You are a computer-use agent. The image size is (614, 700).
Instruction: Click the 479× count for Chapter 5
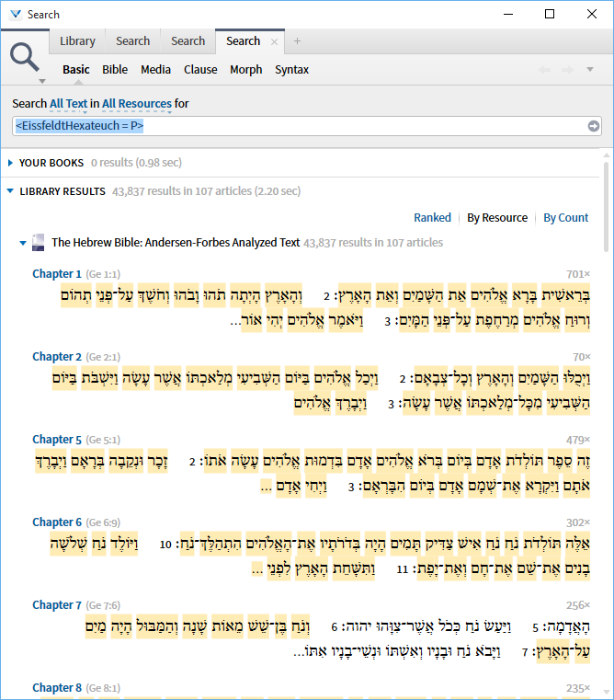(578, 440)
